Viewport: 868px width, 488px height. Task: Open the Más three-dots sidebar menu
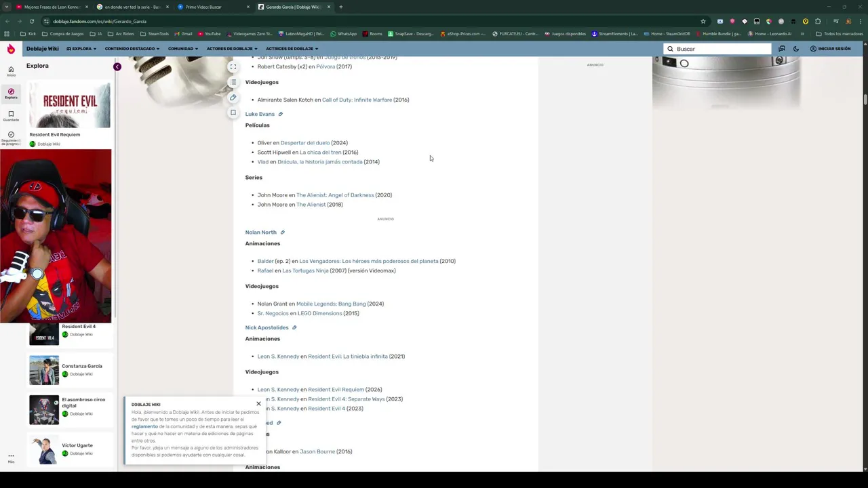click(11, 457)
